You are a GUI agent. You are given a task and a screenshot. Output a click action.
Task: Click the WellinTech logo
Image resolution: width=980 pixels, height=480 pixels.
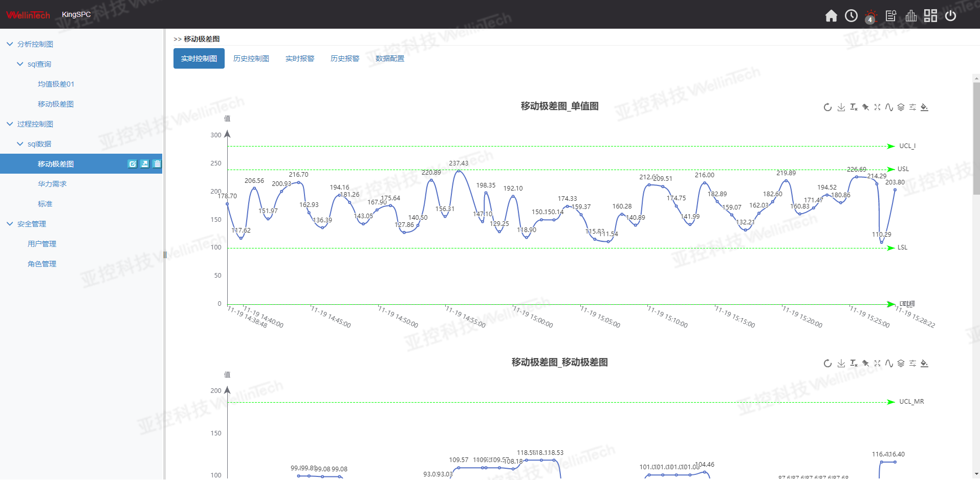coord(28,15)
